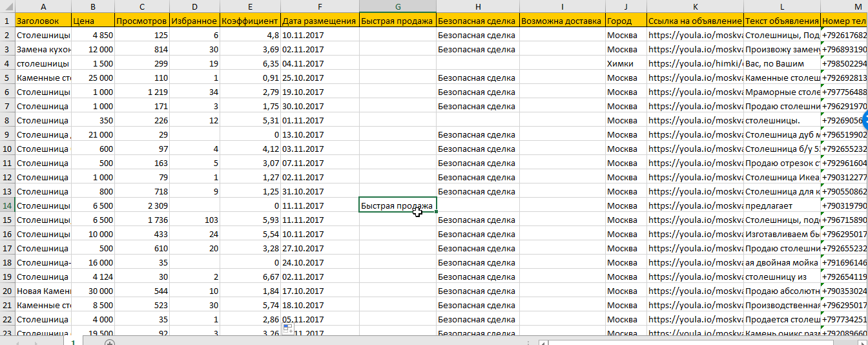Select the Просмотров header cell
The height and width of the screenshot is (345, 868).
coord(142,21)
